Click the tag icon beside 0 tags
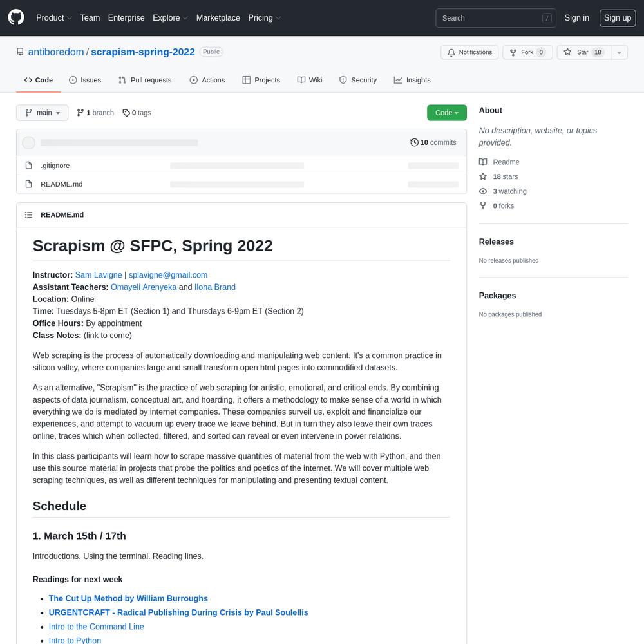 126,113
